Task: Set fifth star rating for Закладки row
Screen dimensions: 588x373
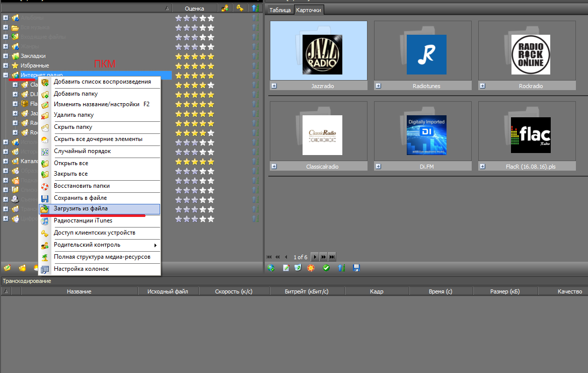Action: pyautogui.click(x=210, y=56)
